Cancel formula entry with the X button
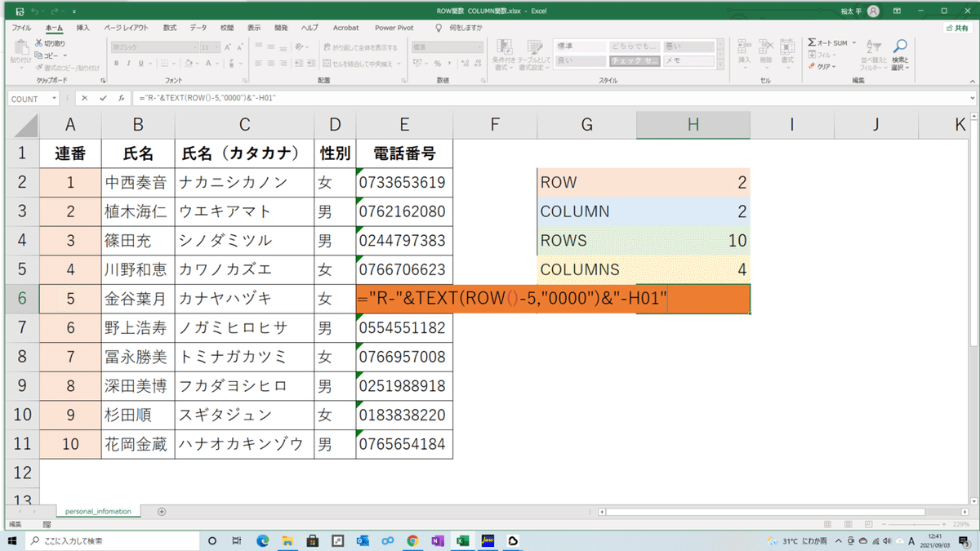 click(85, 98)
